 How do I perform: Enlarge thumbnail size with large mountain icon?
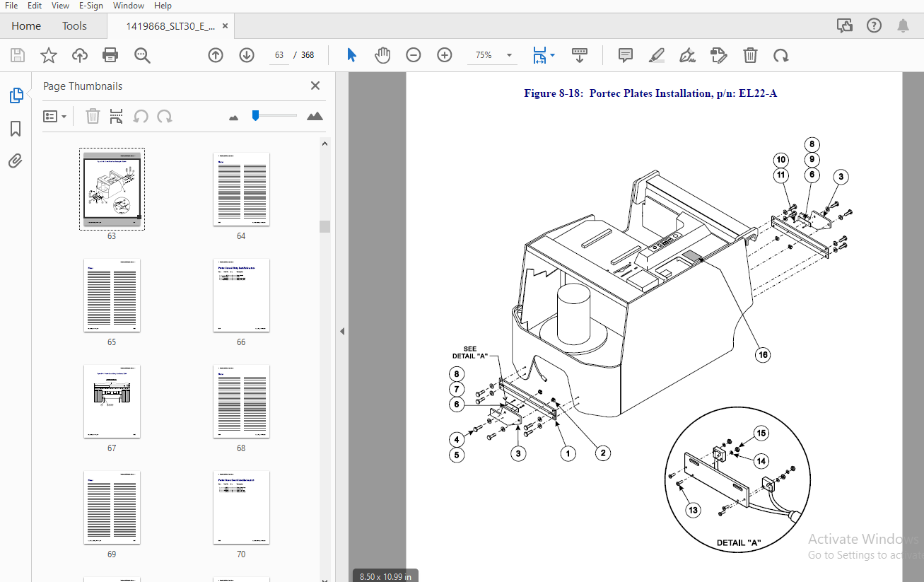point(315,116)
